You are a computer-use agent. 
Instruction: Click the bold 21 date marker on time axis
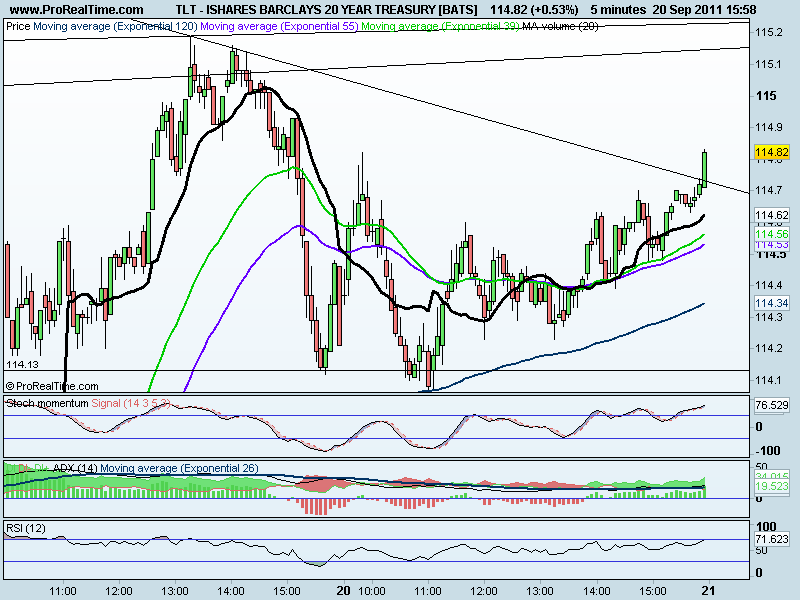708,591
